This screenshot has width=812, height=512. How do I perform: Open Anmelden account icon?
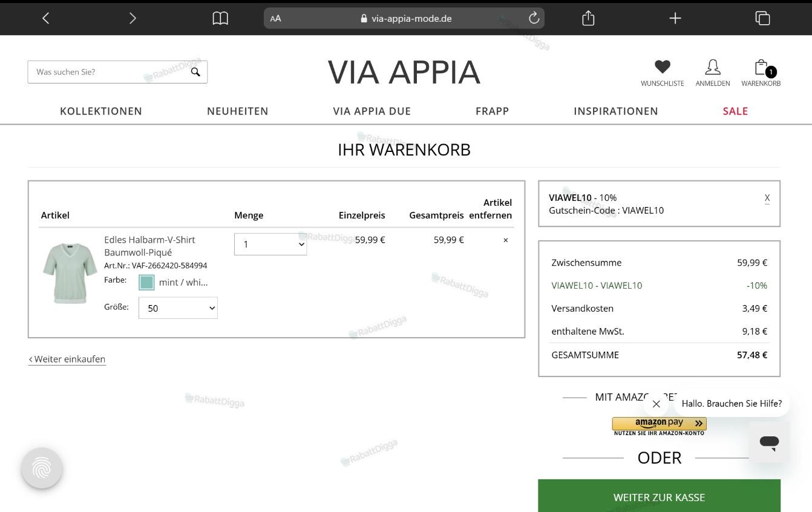(713, 67)
